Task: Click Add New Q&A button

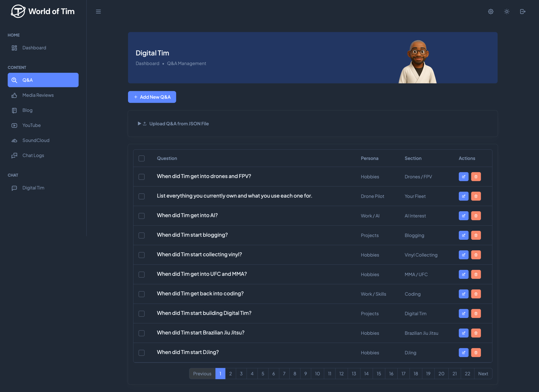Action: coord(152,97)
